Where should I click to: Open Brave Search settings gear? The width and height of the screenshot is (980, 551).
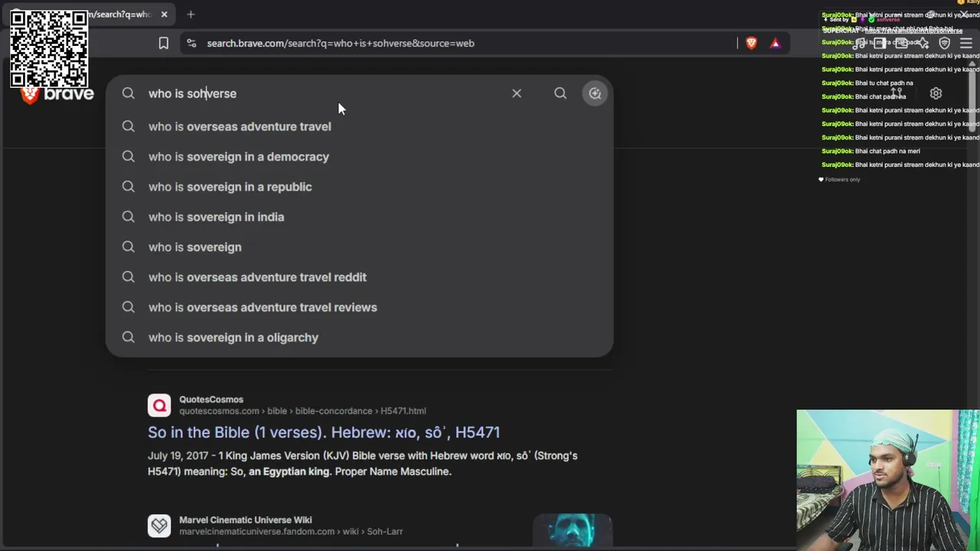click(936, 93)
